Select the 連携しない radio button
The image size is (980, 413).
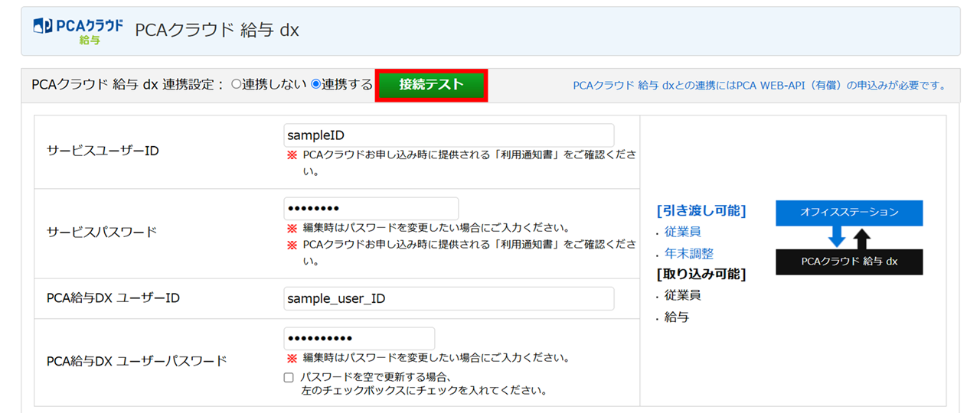click(x=236, y=84)
